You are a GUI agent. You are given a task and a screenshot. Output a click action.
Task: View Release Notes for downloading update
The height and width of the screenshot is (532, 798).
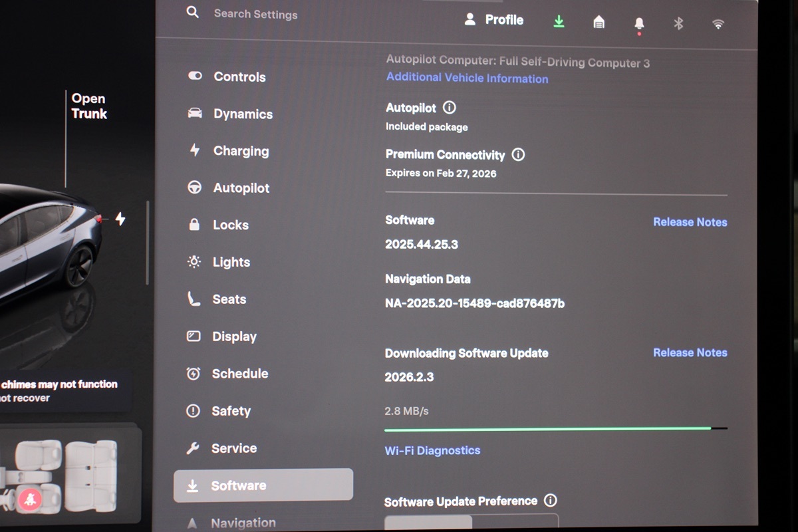pos(690,352)
